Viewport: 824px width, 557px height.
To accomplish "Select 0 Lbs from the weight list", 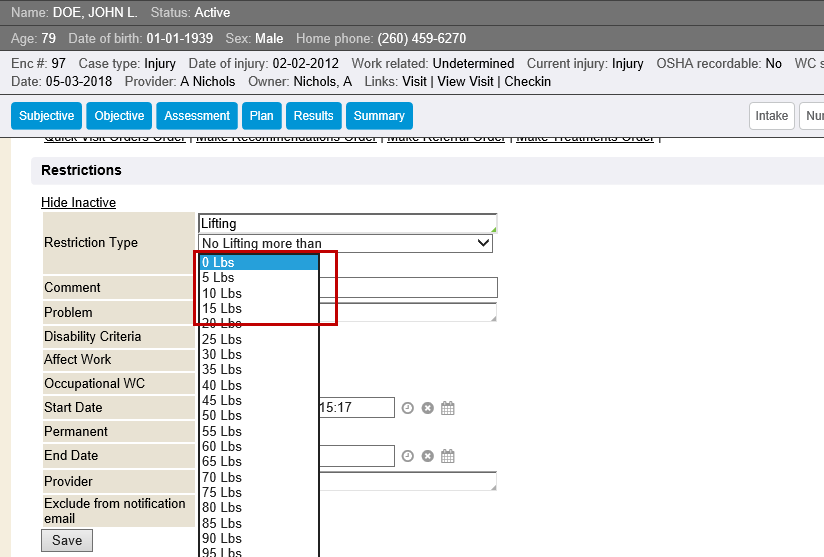I will pyautogui.click(x=258, y=263).
